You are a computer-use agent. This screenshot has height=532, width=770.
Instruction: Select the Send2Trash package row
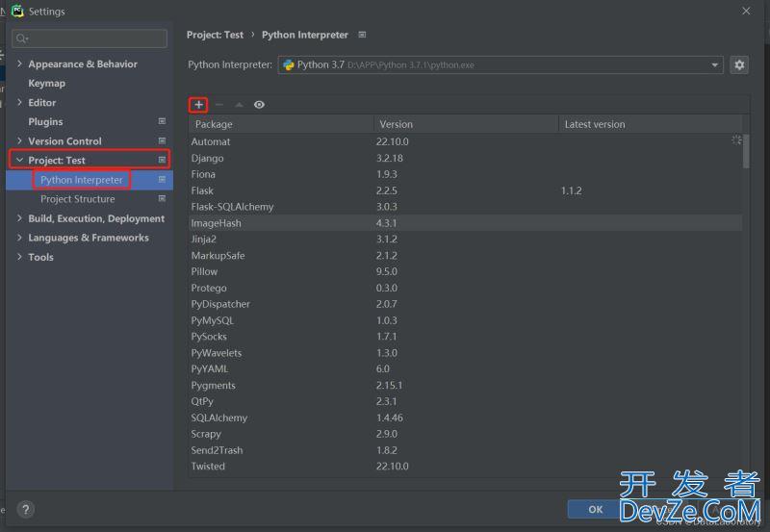466,450
